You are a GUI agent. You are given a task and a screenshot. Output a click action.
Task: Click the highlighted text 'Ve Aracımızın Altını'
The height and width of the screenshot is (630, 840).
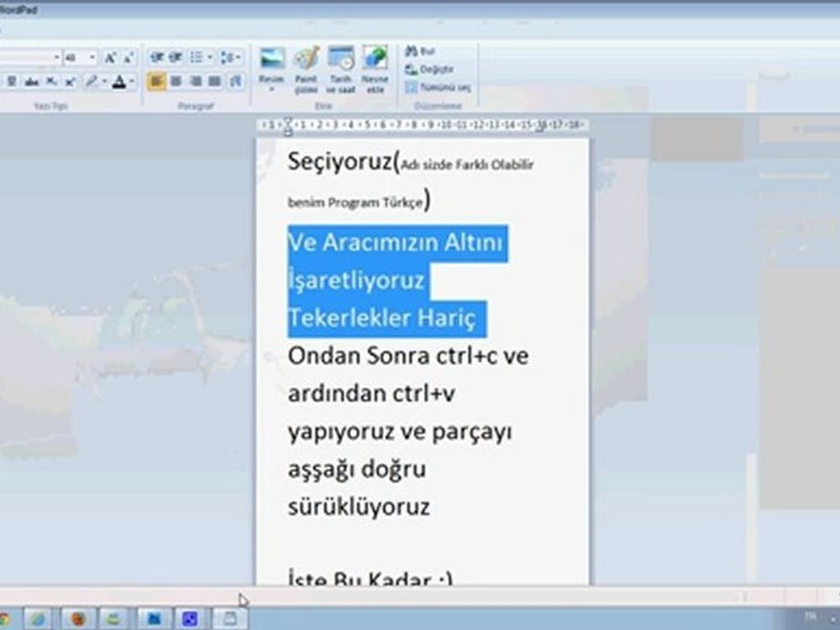point(395,242)
